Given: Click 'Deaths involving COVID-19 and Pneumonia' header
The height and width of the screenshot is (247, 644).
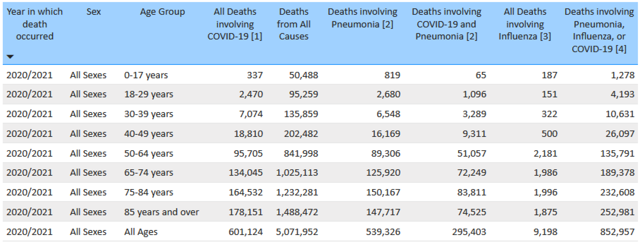Looking at the screenshot, I should (x=446, y=24).
